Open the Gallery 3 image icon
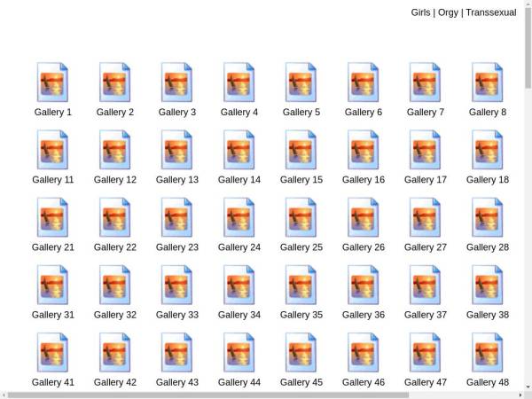Viewport: 532px width, 399px height. pos(176,82)
